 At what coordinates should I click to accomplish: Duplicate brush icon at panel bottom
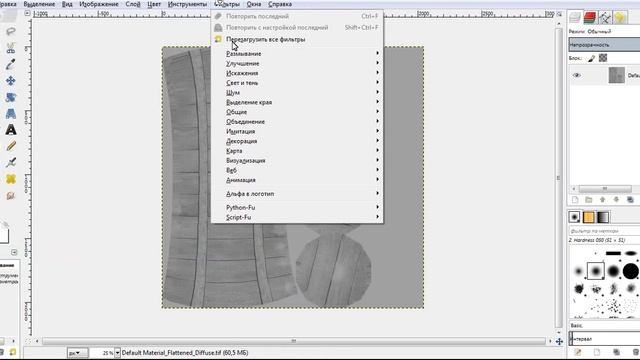(616, 352)
